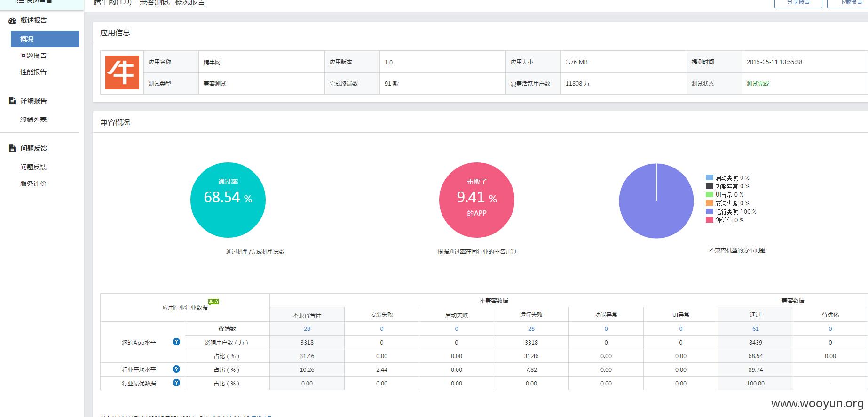Click 28 link under 不兼容合计
This screenshot has width=868, height=417.
tap(307, 329)
